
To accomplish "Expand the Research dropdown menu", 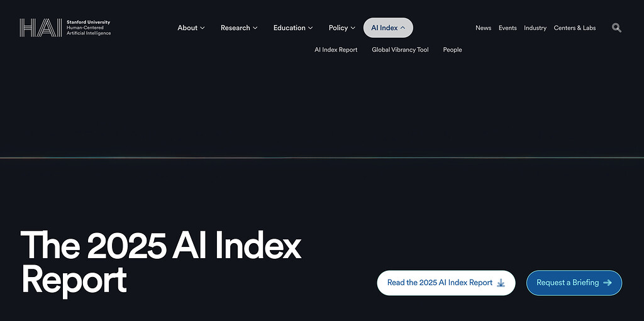I will click(x=239, y=28).
